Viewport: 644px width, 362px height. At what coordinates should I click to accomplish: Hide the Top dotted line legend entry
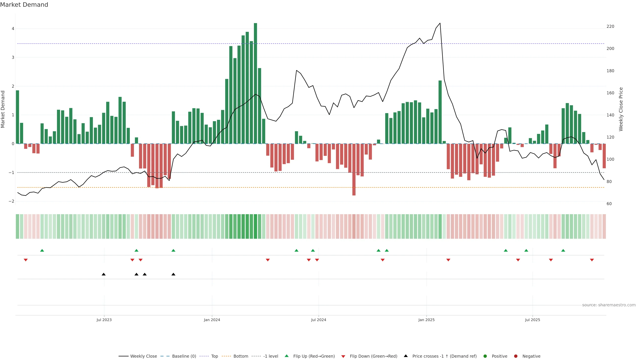214,356
